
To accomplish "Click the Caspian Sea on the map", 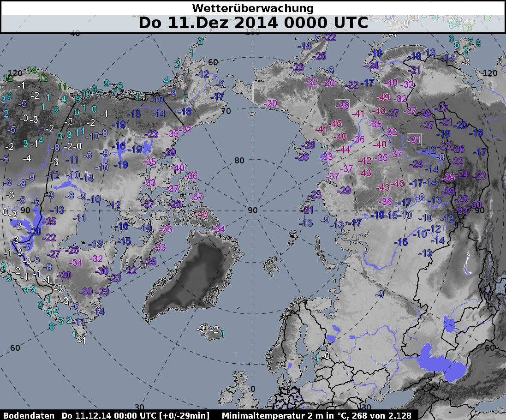I will click(x=442, y=363).
